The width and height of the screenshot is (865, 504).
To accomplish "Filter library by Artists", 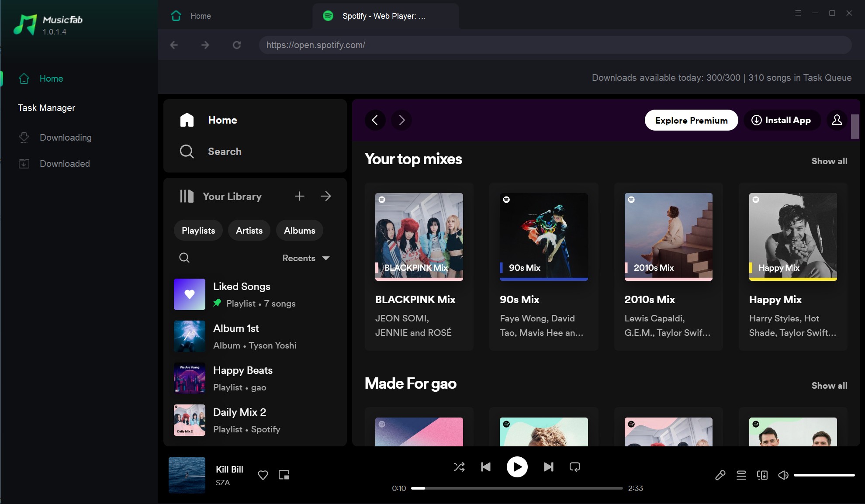I will pyautogui.click(x=249, y=231).
